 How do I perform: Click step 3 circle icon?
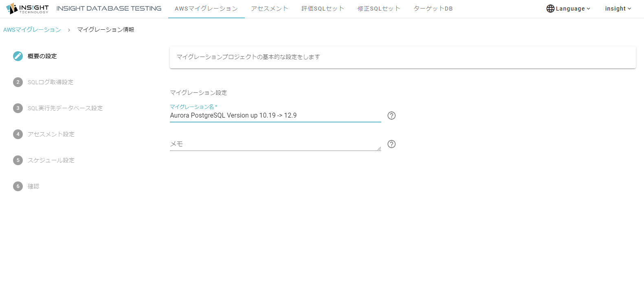pos(18,108)
